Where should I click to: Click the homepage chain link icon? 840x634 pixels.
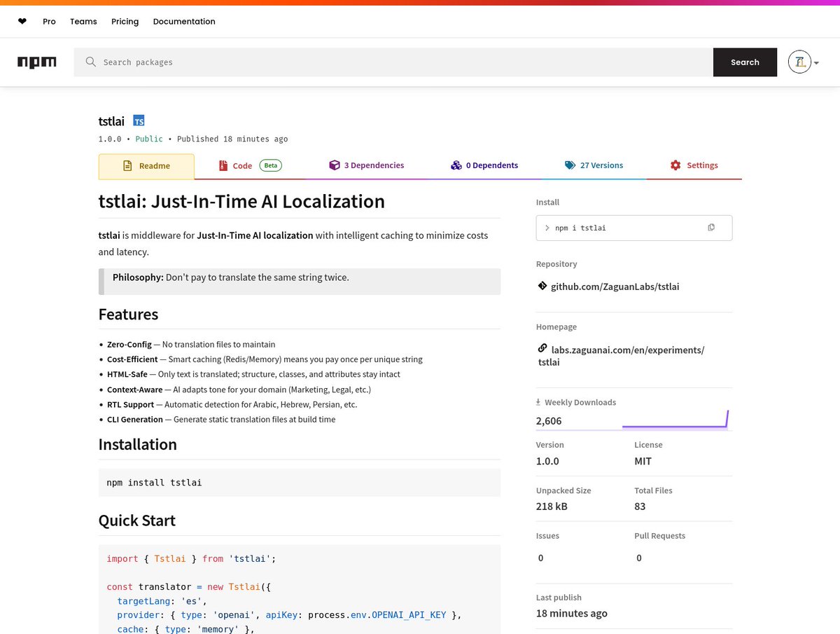pyautogui.click(x=542, y=348)
